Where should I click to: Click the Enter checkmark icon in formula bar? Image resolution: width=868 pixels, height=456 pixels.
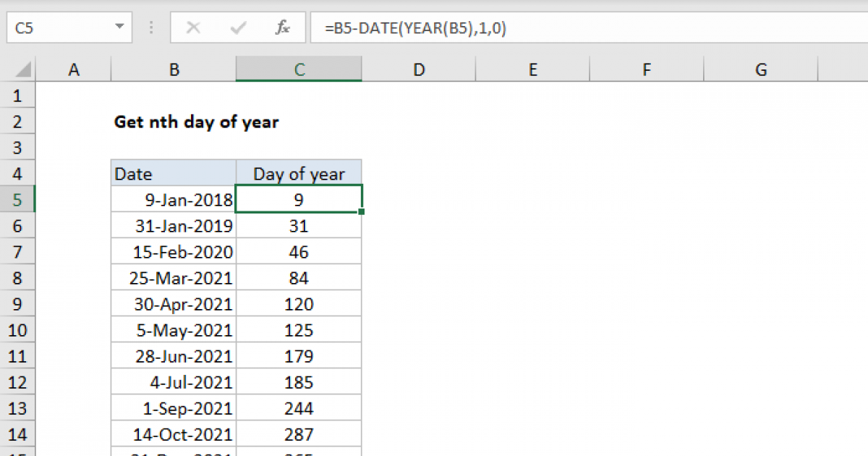pyautogui.click(x=237, y=27)
